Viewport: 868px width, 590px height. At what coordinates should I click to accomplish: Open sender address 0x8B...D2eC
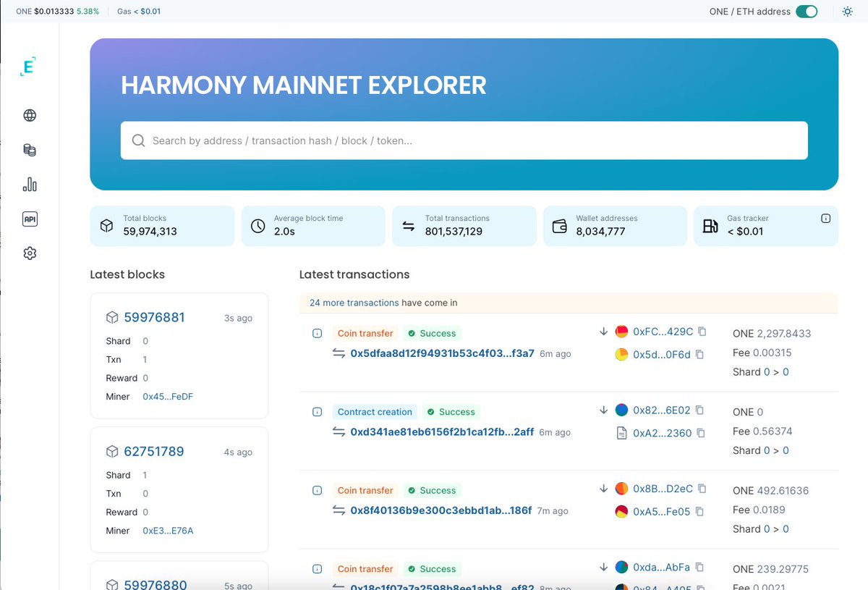(x=663, y=489)
